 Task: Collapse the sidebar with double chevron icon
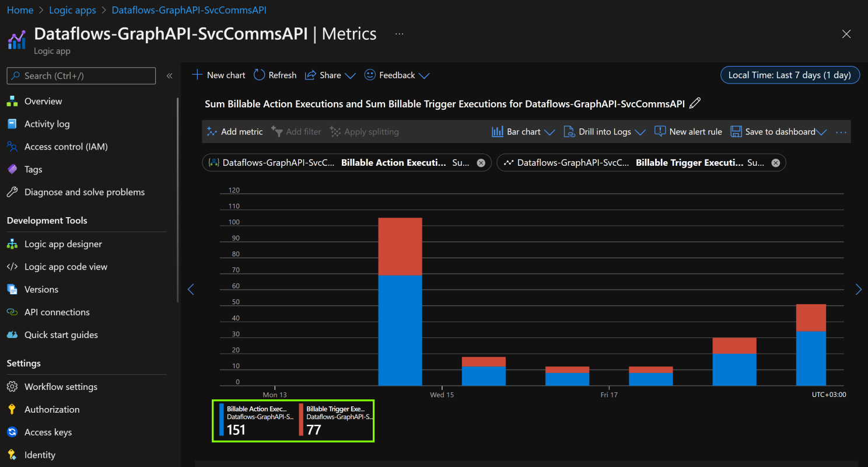169,76
